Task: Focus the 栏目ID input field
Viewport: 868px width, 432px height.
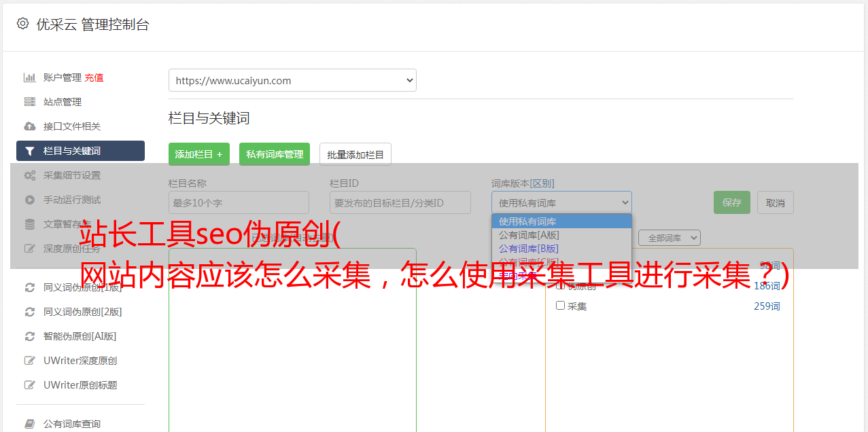Action: click(x=400, y=202)
